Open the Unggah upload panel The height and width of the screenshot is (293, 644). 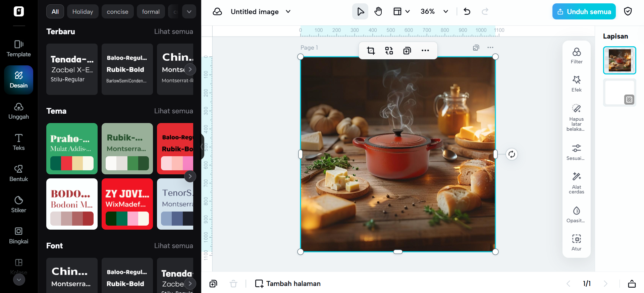pyautogui.click(x=19, y=111)
